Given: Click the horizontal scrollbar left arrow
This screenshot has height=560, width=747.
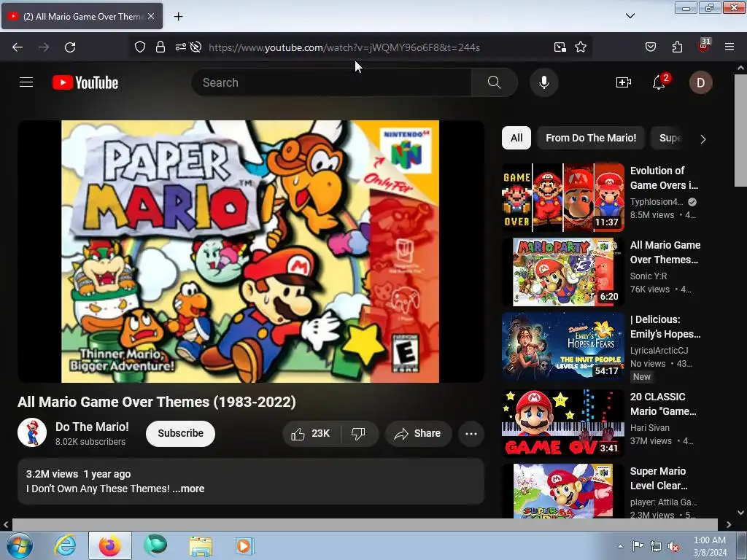Looking at the screenshot, I should (x=6, y=525).
